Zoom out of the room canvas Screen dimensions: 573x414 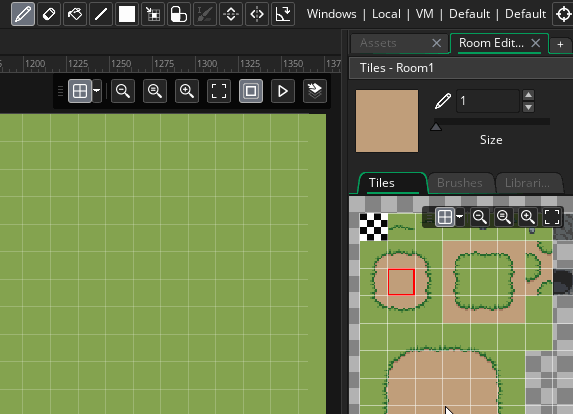point(123,91)
